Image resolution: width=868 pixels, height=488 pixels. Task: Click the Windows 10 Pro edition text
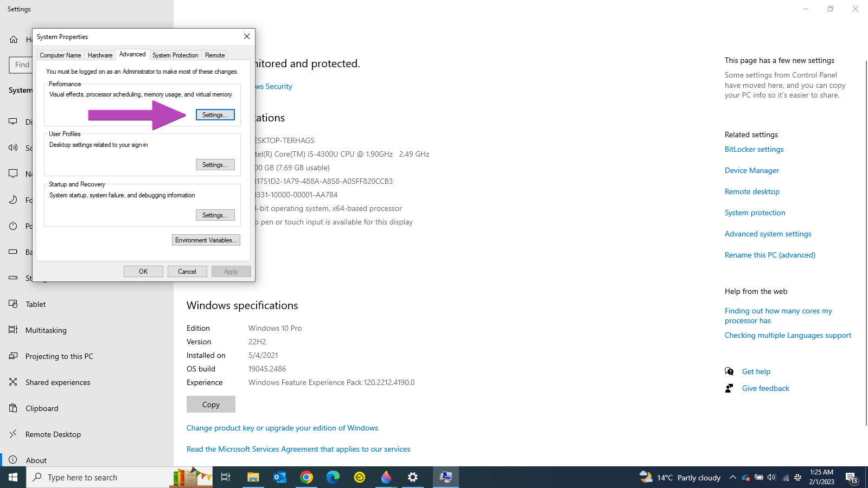click(275, 328)
